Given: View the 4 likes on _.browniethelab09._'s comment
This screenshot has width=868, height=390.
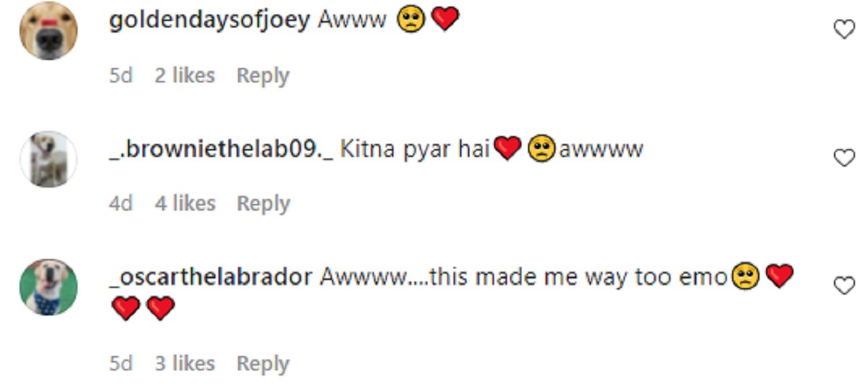Looking at the screenshot, I should click(x=184, y=204).
